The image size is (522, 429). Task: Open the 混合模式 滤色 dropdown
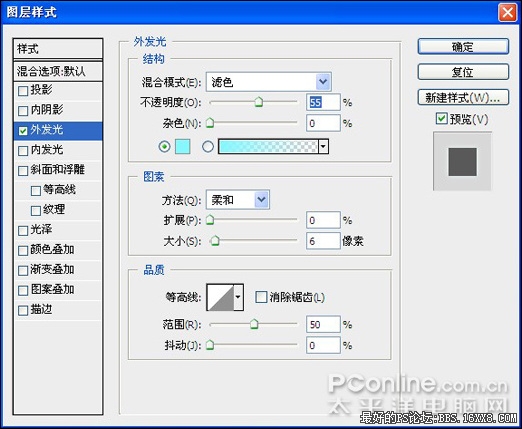(269, 82)
